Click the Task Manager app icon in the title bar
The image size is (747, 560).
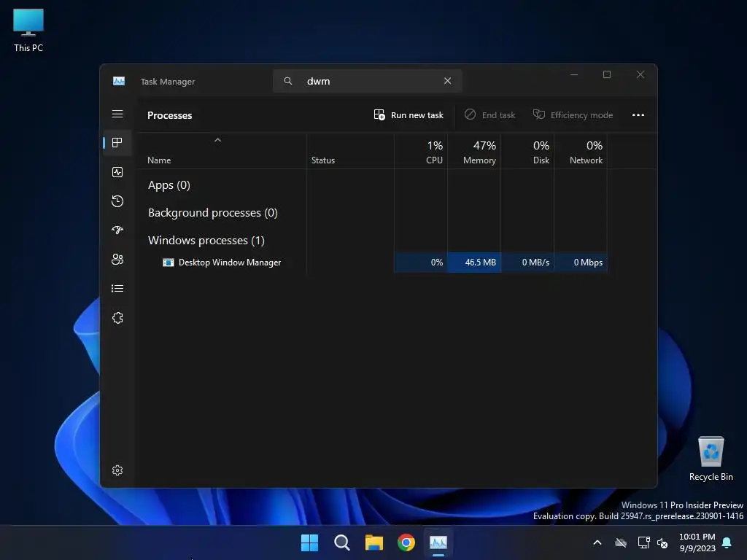[119, 81]
